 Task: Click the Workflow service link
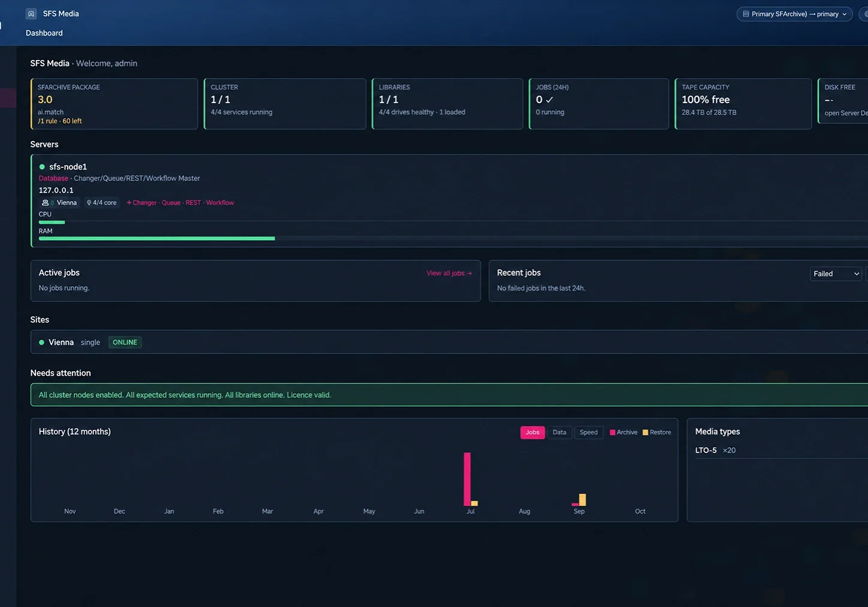(220, 203)
